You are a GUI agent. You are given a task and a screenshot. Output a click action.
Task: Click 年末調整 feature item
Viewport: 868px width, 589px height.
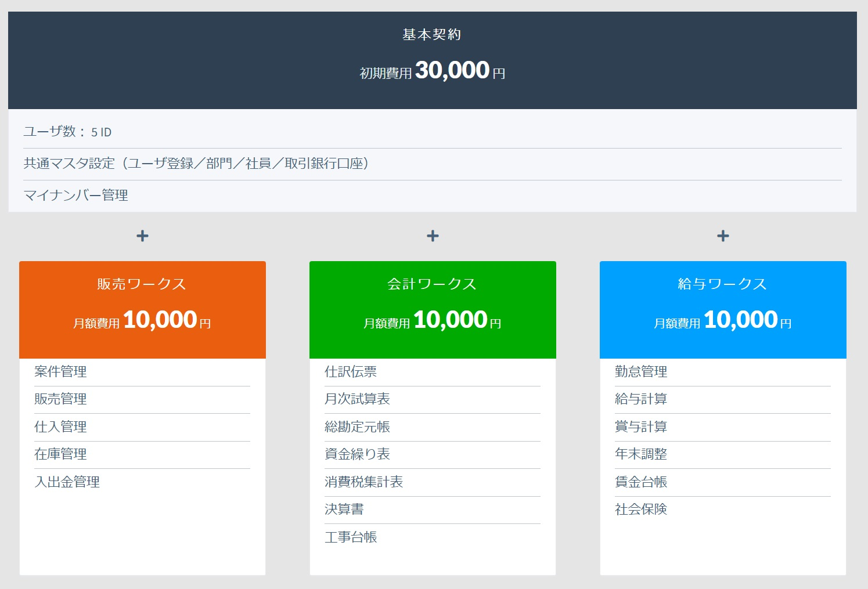[x=641, y=454]
